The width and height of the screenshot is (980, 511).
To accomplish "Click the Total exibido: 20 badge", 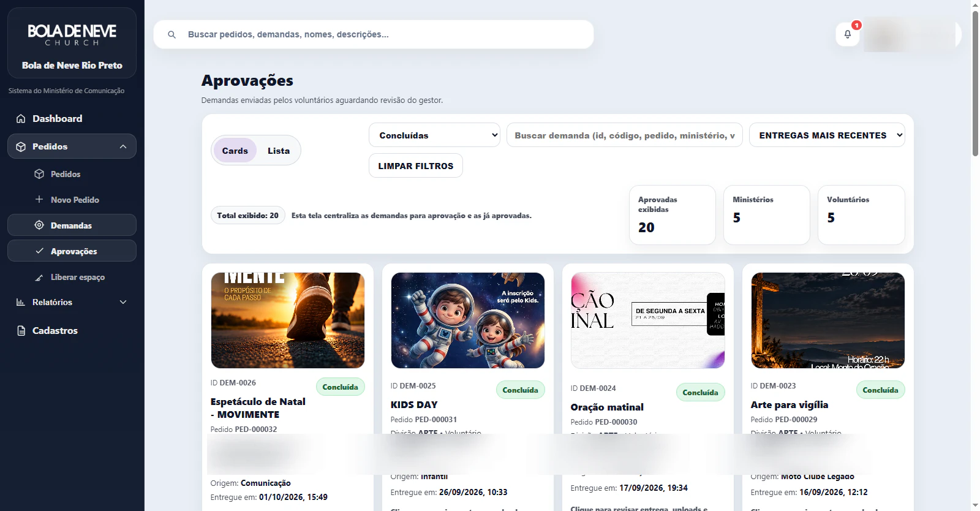I will [248, 215].
